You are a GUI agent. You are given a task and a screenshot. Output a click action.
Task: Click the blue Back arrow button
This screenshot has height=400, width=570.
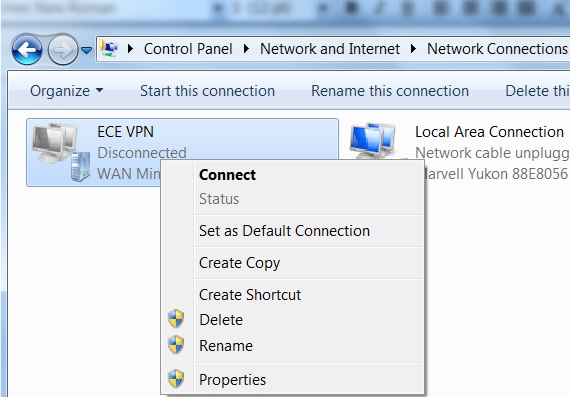pyautogui.click(x=27, y=50)
